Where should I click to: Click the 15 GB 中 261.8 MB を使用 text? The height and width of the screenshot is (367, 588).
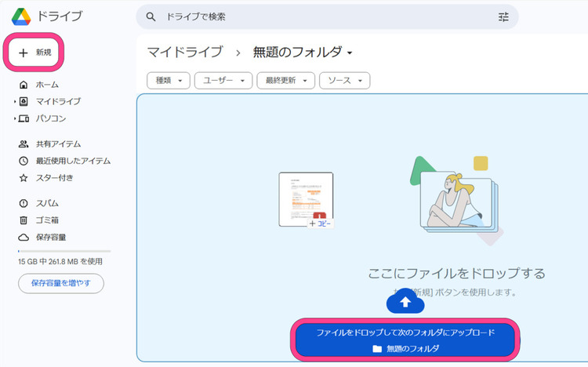60,262
